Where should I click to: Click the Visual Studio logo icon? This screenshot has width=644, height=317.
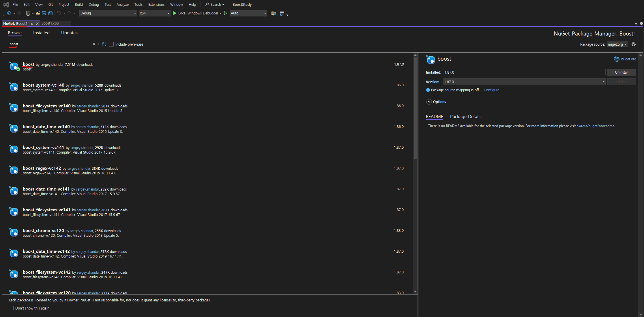click(x=6, y=5)
